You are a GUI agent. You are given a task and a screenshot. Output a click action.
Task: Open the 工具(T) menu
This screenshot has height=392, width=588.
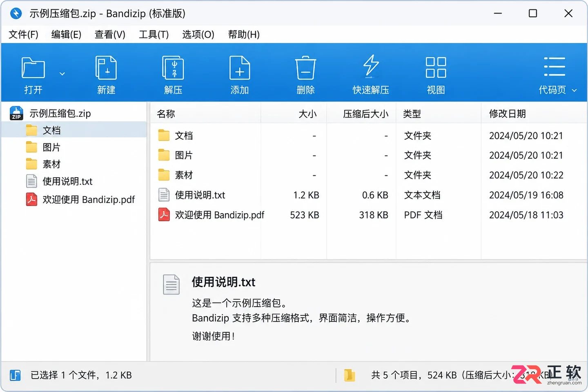coord(154,34)
